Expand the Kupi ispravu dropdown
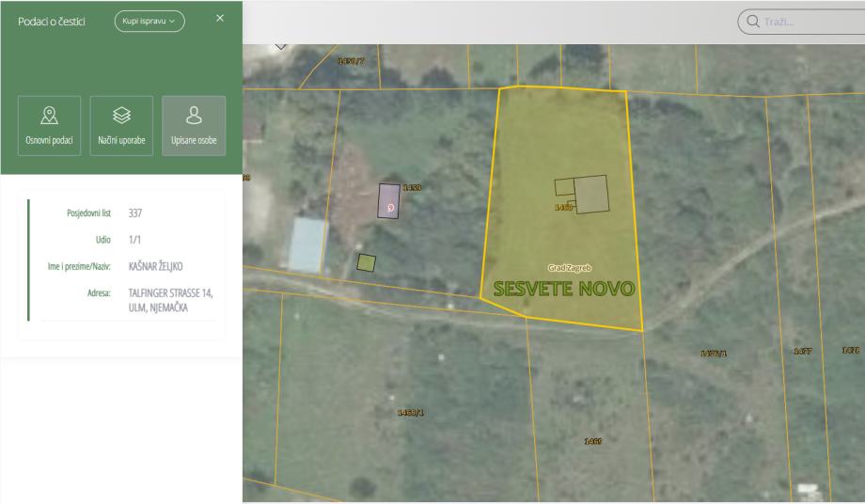This screenshot has width=865, height=504. point(149,21)
